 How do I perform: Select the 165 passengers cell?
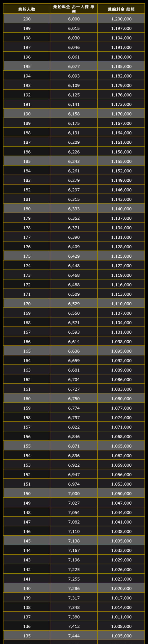tap(27, 351)
